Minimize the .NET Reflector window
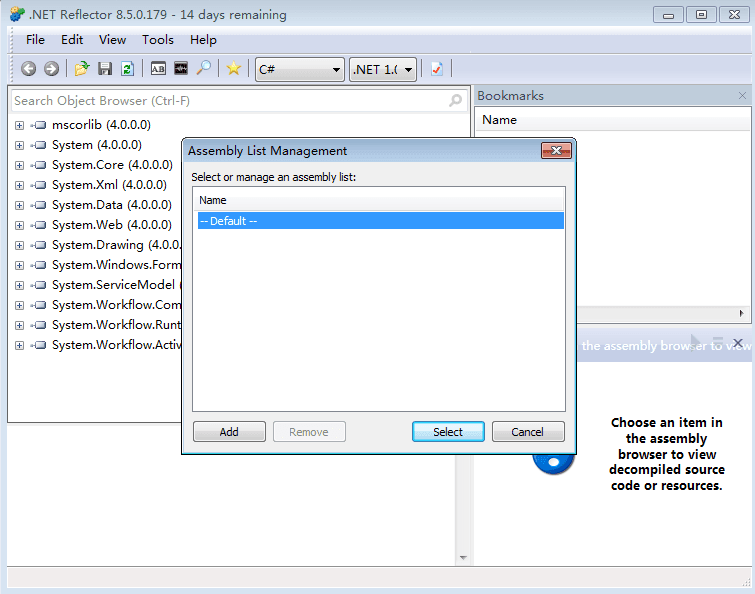 668,14
